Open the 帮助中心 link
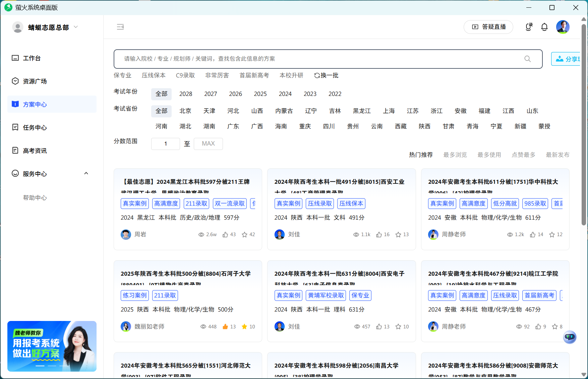 click(x=35, y=198)
